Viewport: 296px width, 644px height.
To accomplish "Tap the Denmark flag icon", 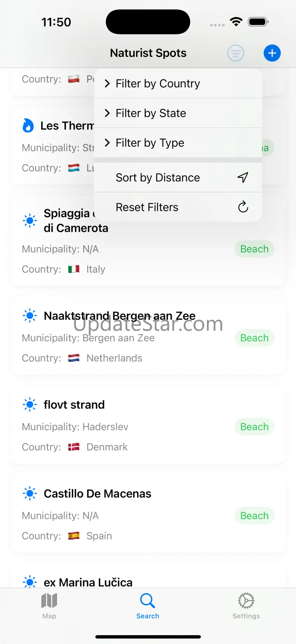I will pos(74,447).
